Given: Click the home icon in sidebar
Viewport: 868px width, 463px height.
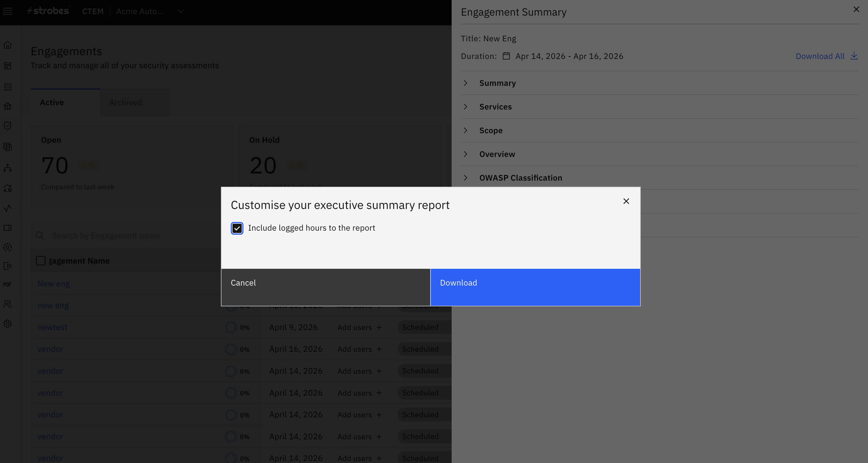Looking at the screenshot, I should click(8, 45).
